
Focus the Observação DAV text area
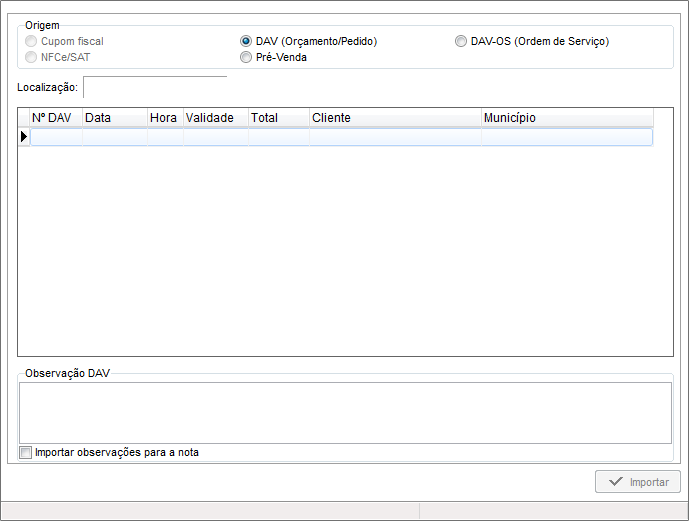[x=345, y=412]
